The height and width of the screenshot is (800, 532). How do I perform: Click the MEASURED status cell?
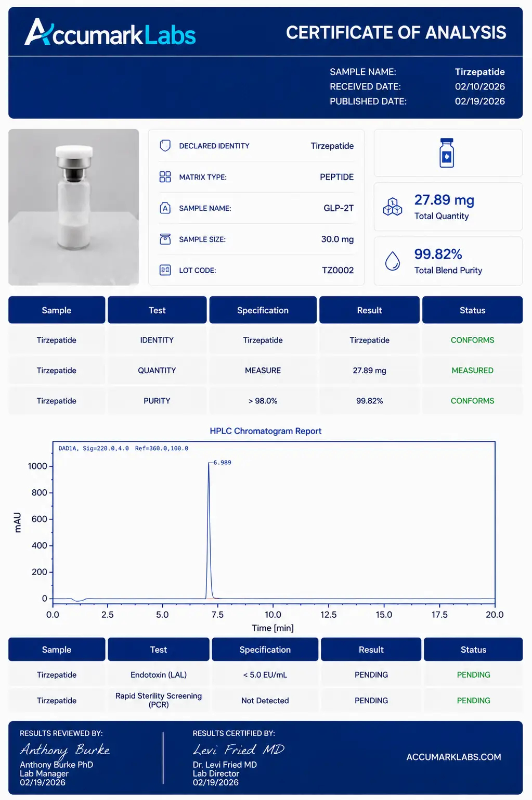pyautogui.click(x=472, y=371)
